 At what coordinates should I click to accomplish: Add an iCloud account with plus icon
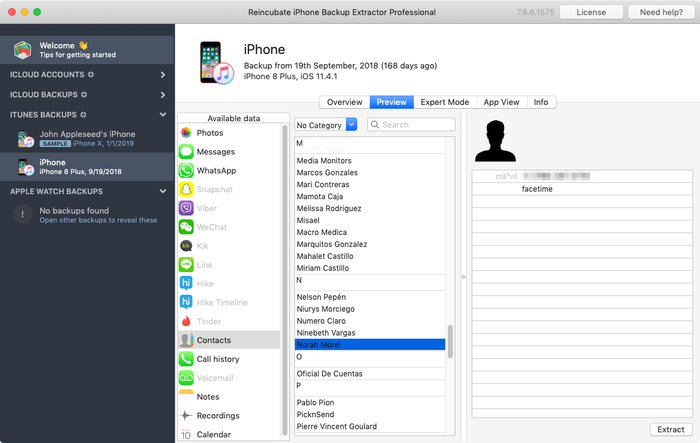[91, 75]
